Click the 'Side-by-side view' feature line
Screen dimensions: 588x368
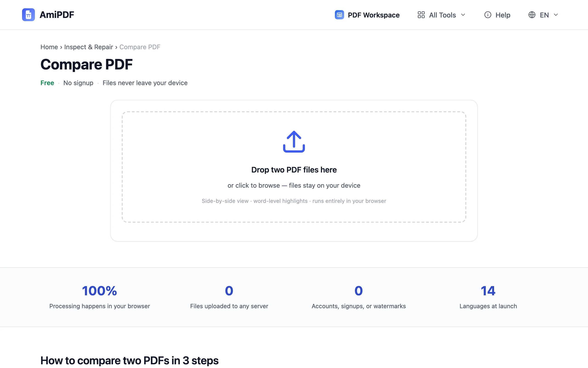pos(294,201)
